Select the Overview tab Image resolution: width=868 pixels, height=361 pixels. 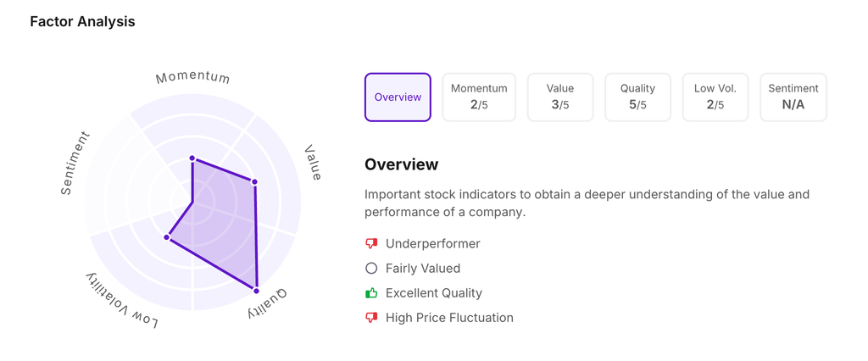click(398, 97)
